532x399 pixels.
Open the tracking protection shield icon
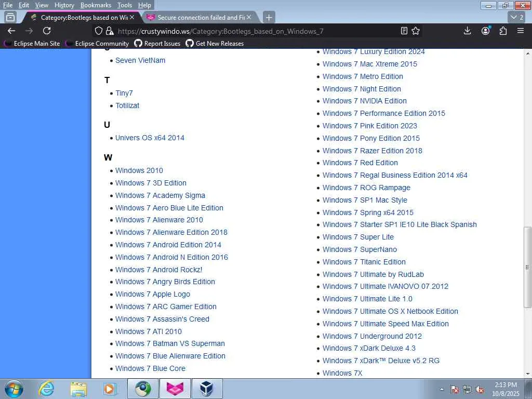tap(98, 31)
